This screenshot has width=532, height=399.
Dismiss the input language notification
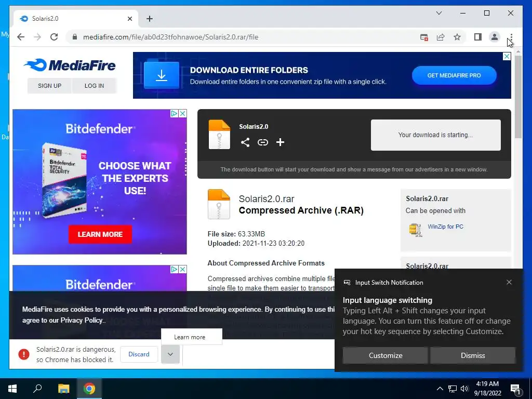pyautogui.click(x=473, y=355)
